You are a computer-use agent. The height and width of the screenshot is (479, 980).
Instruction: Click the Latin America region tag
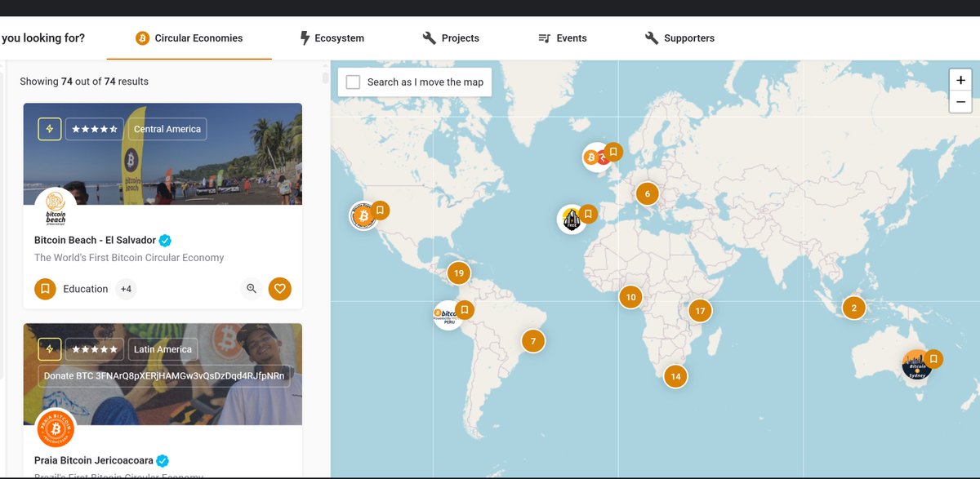163,349
